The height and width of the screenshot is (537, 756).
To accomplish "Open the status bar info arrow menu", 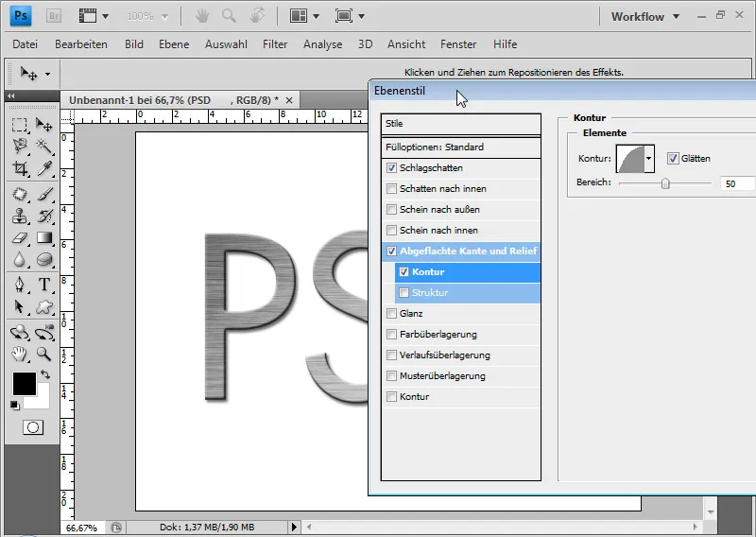I will [x=294, y=527].
